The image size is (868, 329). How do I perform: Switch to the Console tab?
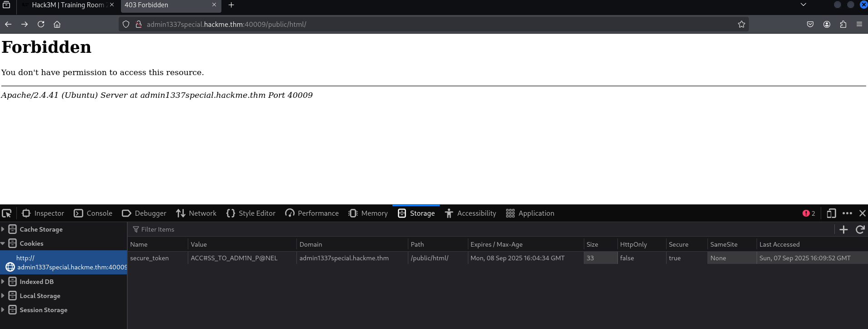(x=93, y=213)
